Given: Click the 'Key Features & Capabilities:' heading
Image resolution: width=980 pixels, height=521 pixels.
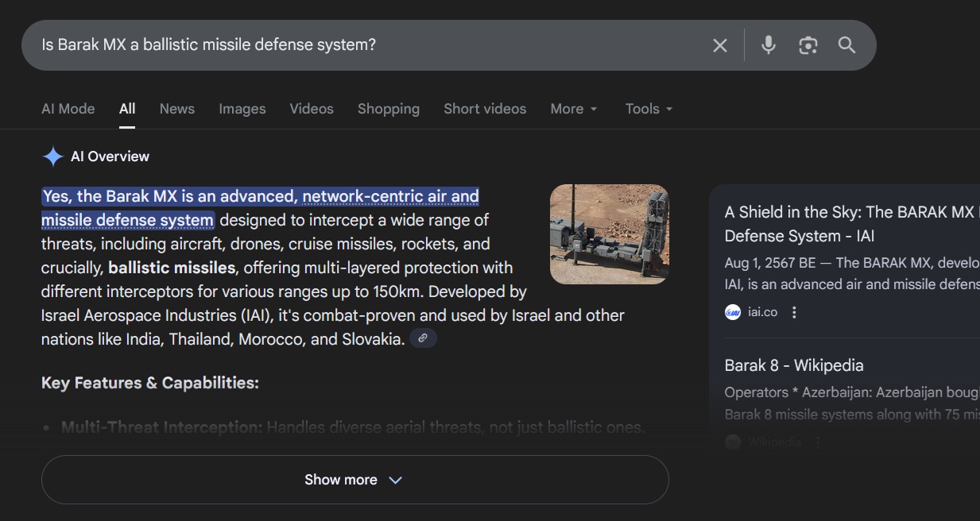Looking at the screenshot, I should pos(150,383).
